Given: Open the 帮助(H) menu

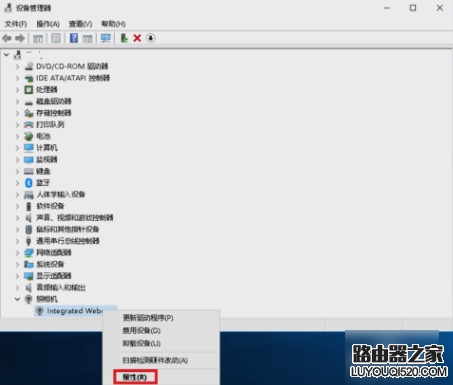Looking at the screenshot, I should pyautogui.click(x=113, y=24).
